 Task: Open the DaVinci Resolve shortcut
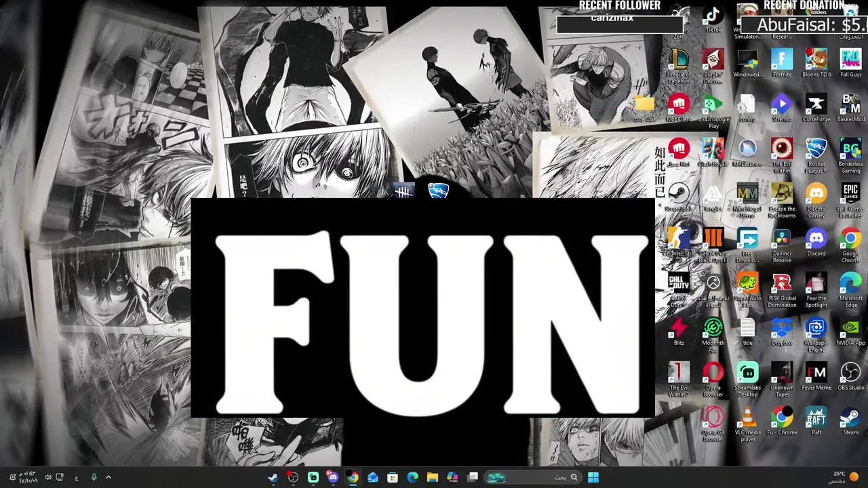(782, 245)
